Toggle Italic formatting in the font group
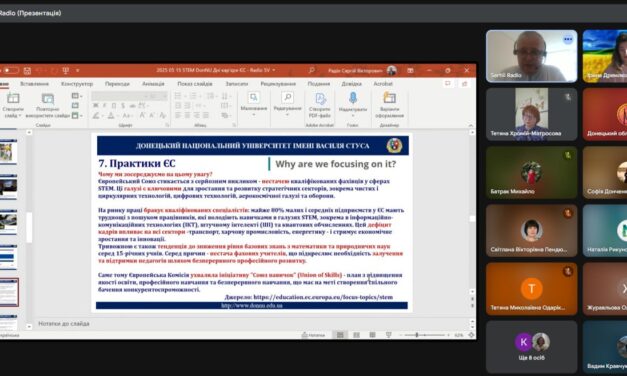Screen dimensions: 627x376 pyautogui.click(x=105, y=106)
